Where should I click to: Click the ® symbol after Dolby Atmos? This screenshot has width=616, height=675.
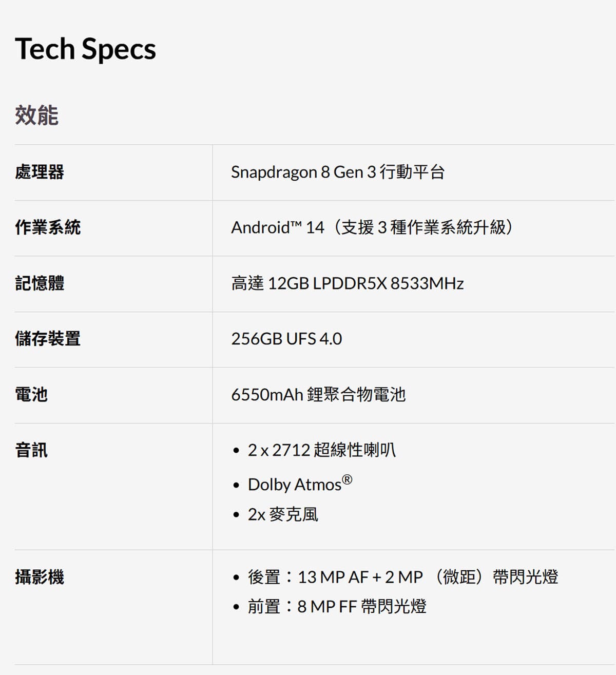coord(348,480)
